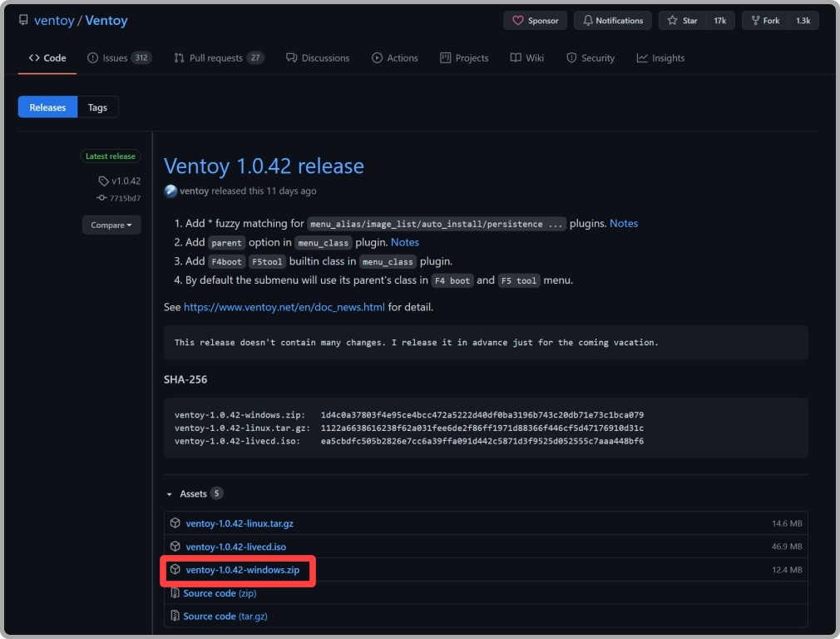This screenshot has width=840, height=639.
Task: Click the Insights graph icon
Action: click(x=642, y=58)
